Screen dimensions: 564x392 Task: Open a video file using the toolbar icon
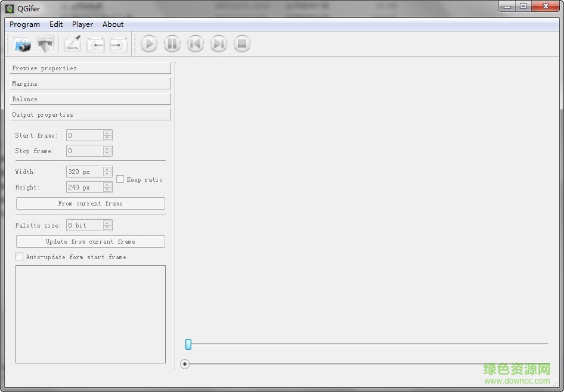click(23, 43)
